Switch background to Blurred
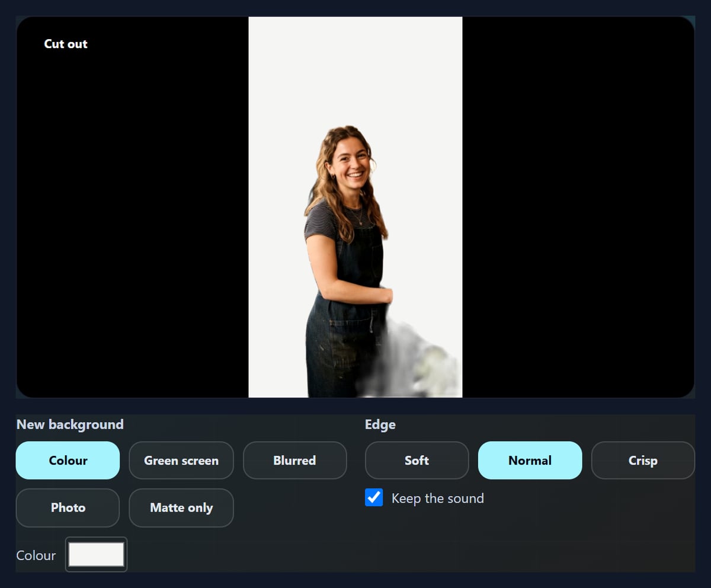Screen dimensions: 711x588 click(294, 460)
